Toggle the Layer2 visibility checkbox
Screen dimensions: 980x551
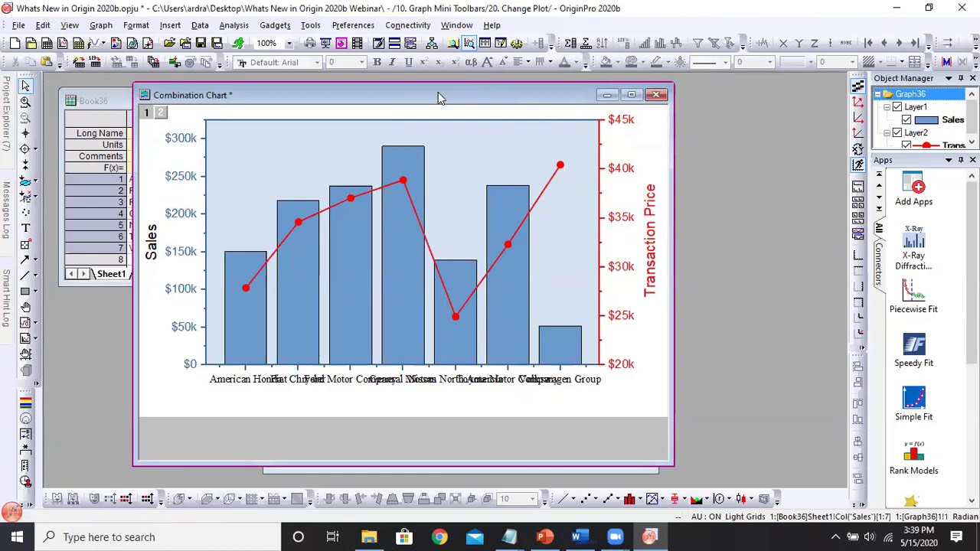897,133
